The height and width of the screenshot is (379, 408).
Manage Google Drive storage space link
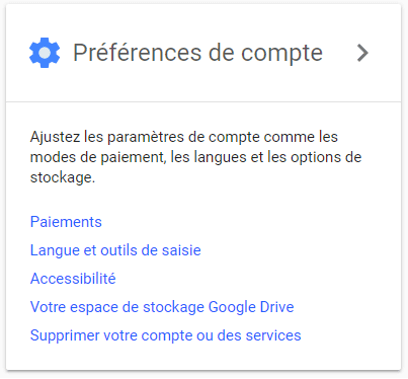(162, 307)
